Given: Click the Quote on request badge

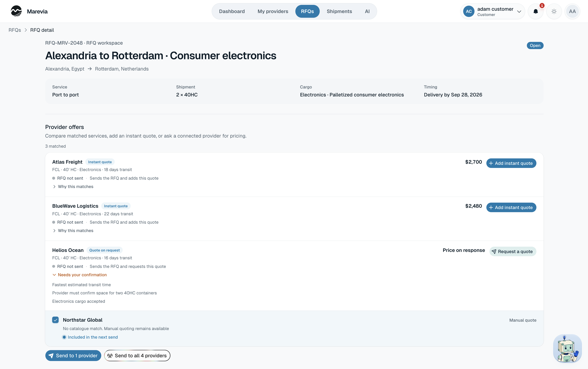Looking at the screenshot, I should tap(104, 250).
